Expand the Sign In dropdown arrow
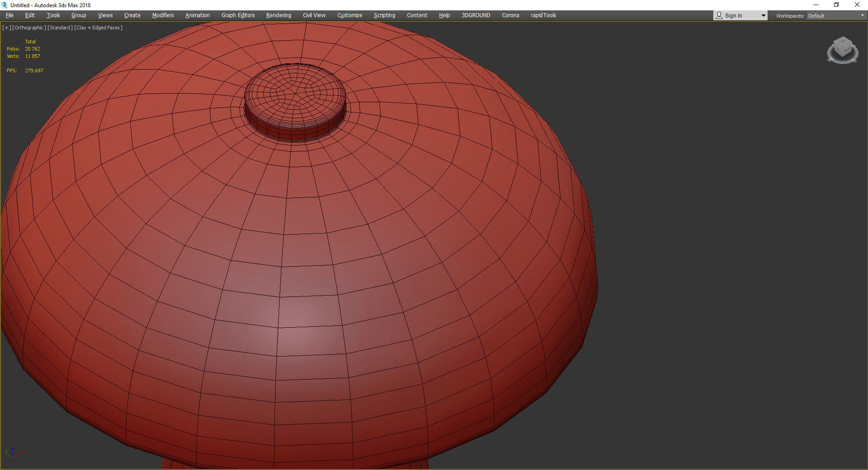The width and height of the screenshot is (868, 470). pos(763,16)
